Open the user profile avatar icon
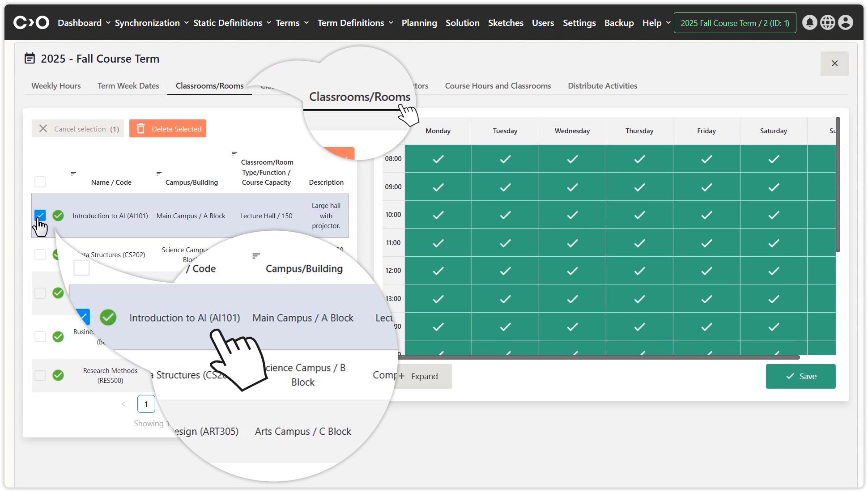Viewport: 868px width, 492px height. [845, 22]
